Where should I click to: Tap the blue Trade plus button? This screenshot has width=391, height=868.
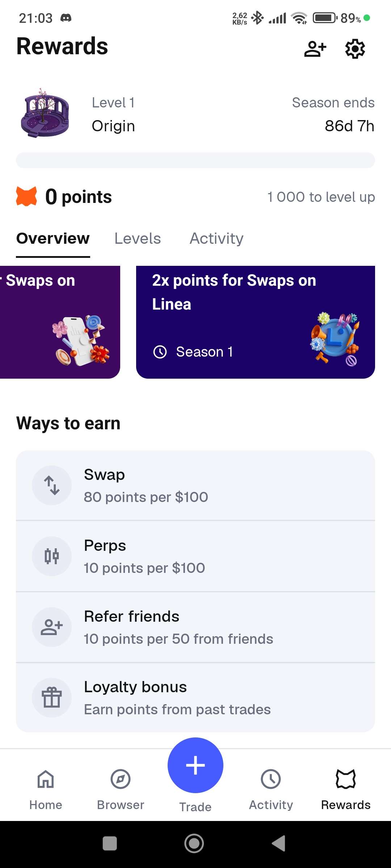[195, 765]
